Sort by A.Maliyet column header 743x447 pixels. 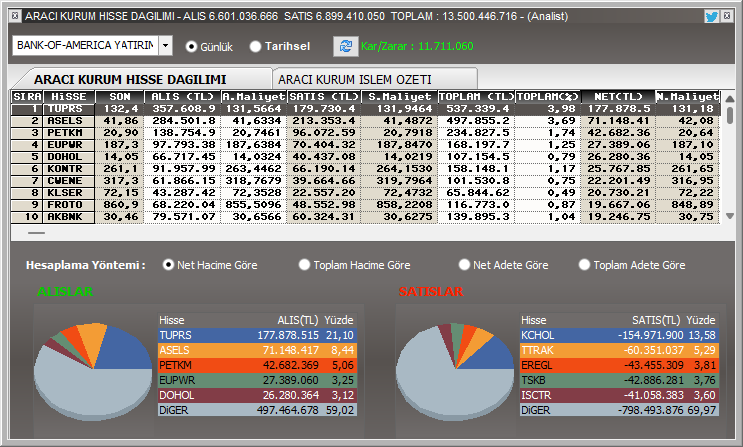click(x=254, y=97)
